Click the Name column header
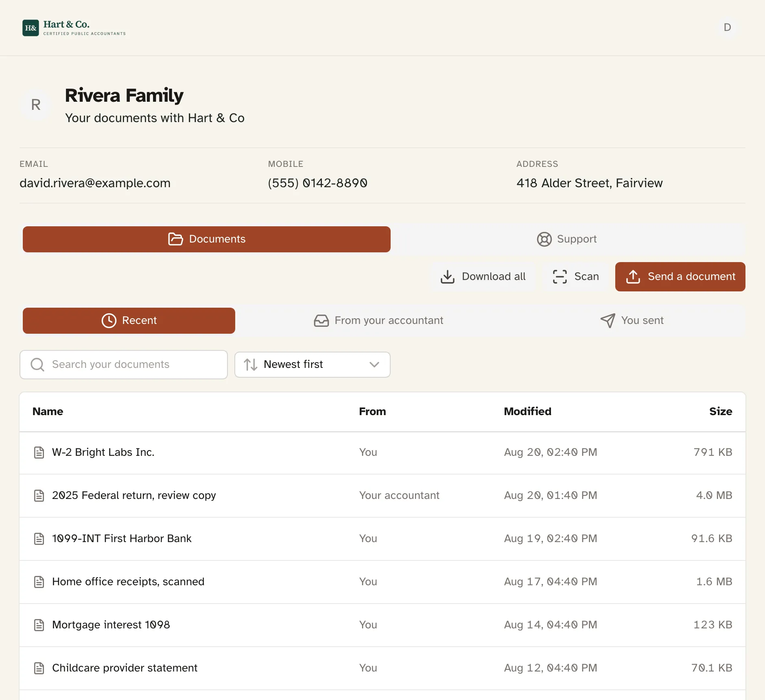The image size is (765, 700). point(48,411)
